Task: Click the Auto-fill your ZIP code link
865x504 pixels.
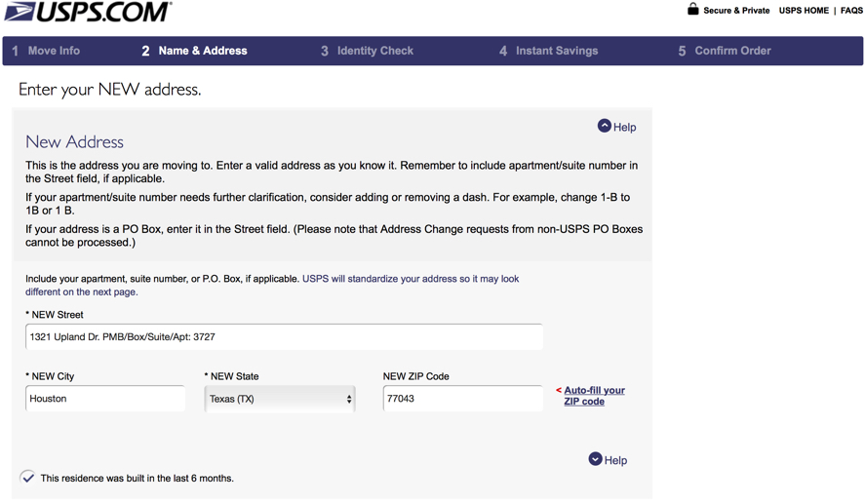Action: pyautogui.click(x=594, y=396)
